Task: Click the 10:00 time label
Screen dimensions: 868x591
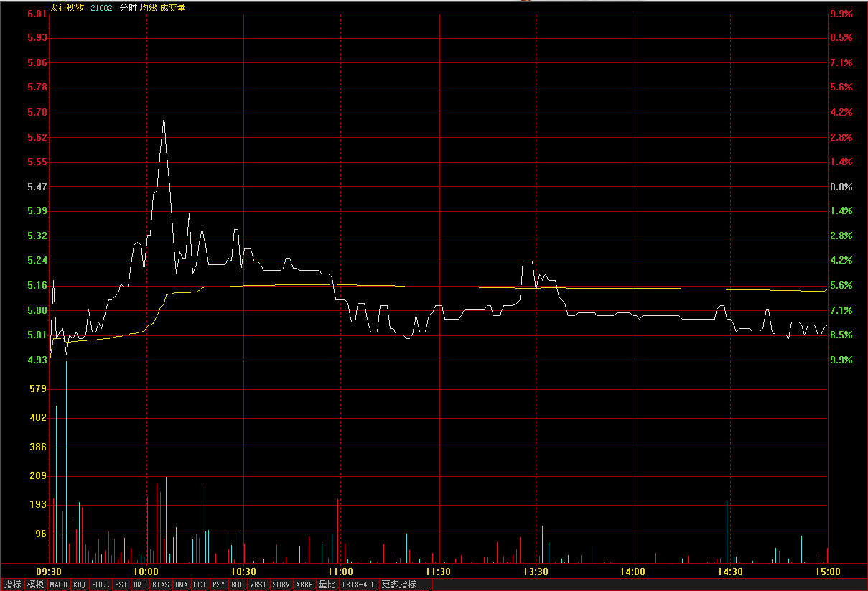Action: [146, 572]
